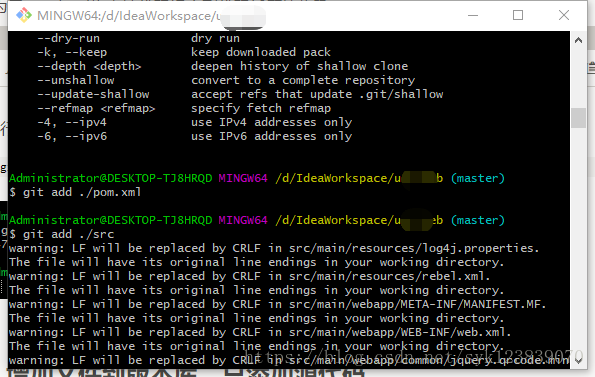Click the first Administrator@DESKTOP-TJ8HRQD prompt above pom.xml

click(110, 178)
